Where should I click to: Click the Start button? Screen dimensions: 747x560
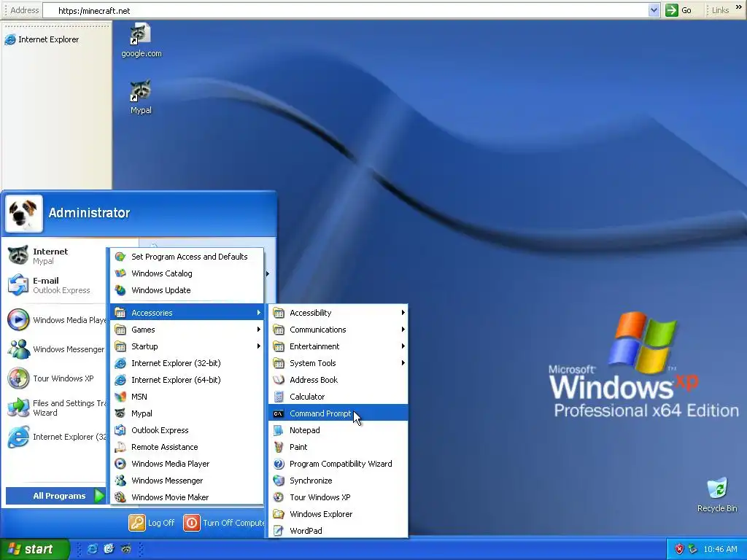[35, 549]
